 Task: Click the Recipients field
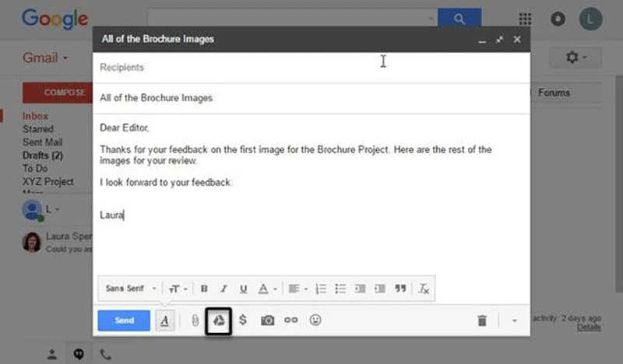[311, 68]
